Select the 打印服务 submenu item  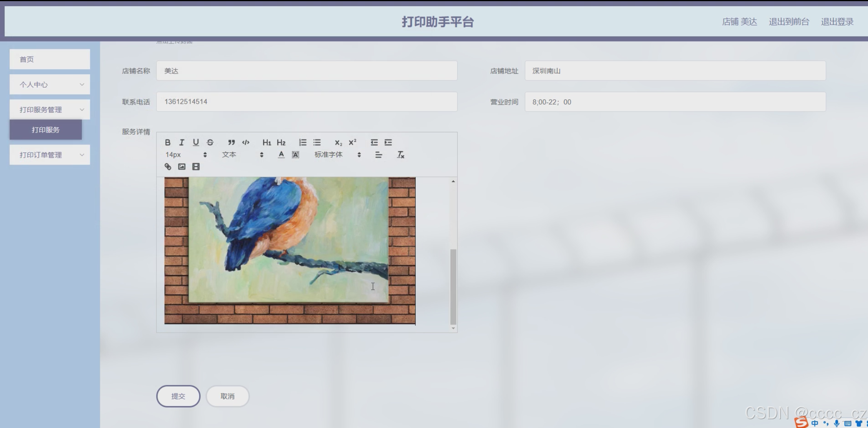pos(46,130)
